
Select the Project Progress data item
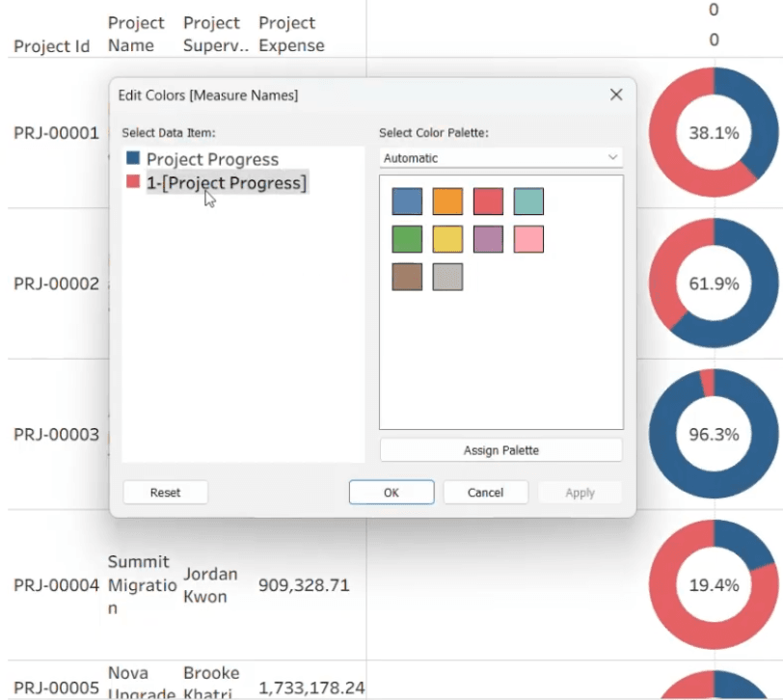pos(212,159)
